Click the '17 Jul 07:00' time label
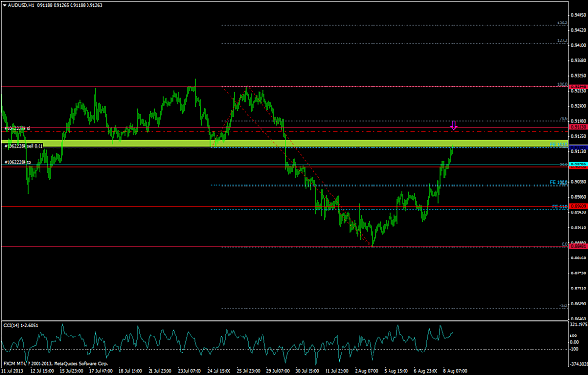The image size is (588, 375). click(x=101, y=371)
